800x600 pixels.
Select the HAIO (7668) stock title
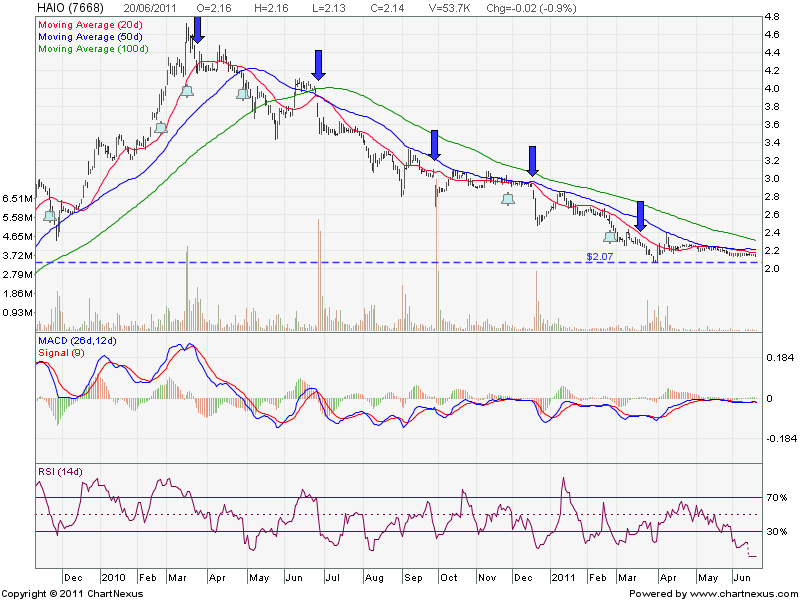(x=70, y=8)
